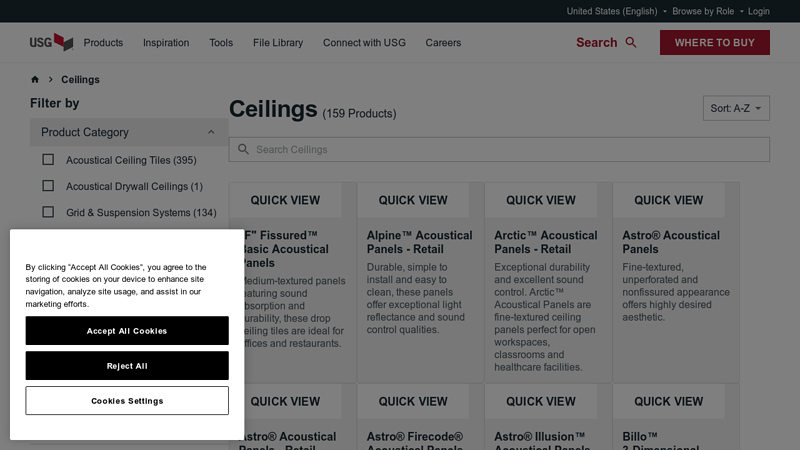This screenshot has height=450, width=800.
Task: Open the Login link
Action: click(x=759, y=11)
